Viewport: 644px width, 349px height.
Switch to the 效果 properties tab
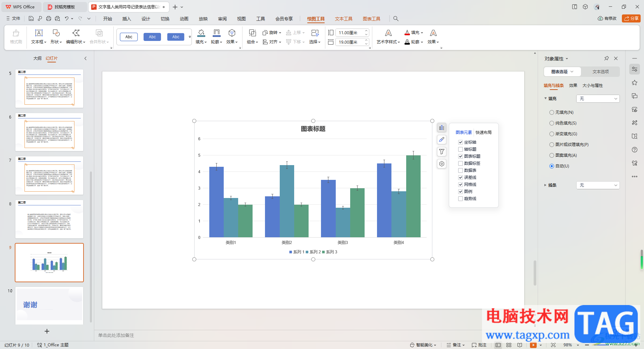tap(573, 86)
